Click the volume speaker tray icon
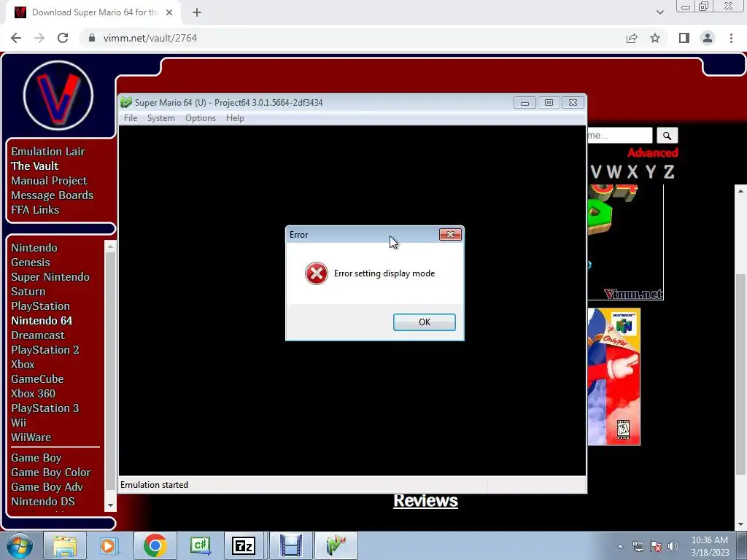747x560 pixels. tap(673, 546)
